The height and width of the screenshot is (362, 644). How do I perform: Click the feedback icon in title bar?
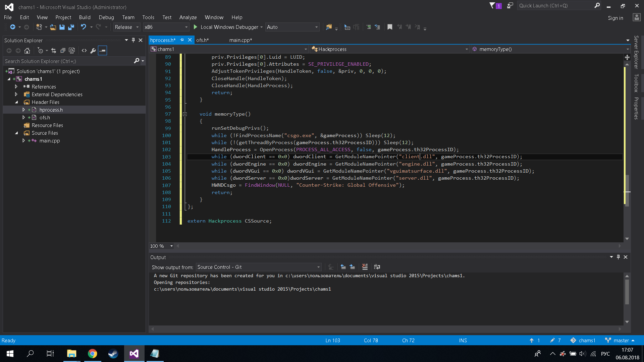click(510, 6)
